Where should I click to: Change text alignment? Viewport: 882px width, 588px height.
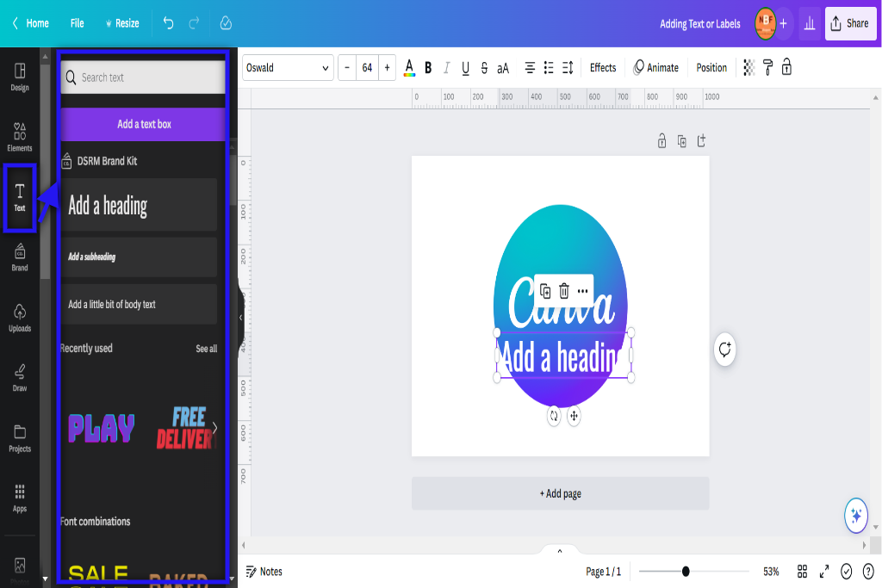click(530, 67)
